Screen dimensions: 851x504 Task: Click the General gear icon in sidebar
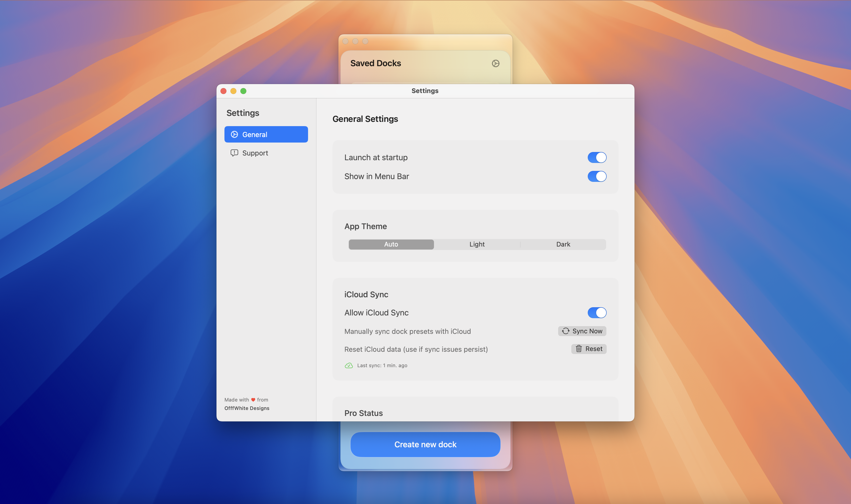pos(234,135)
